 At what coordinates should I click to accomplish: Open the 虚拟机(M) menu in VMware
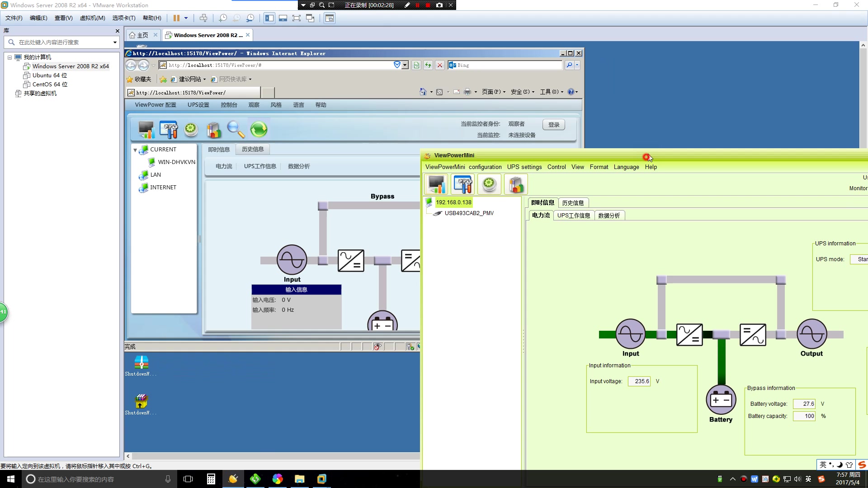pyautogui.click(x=92, y=18)
